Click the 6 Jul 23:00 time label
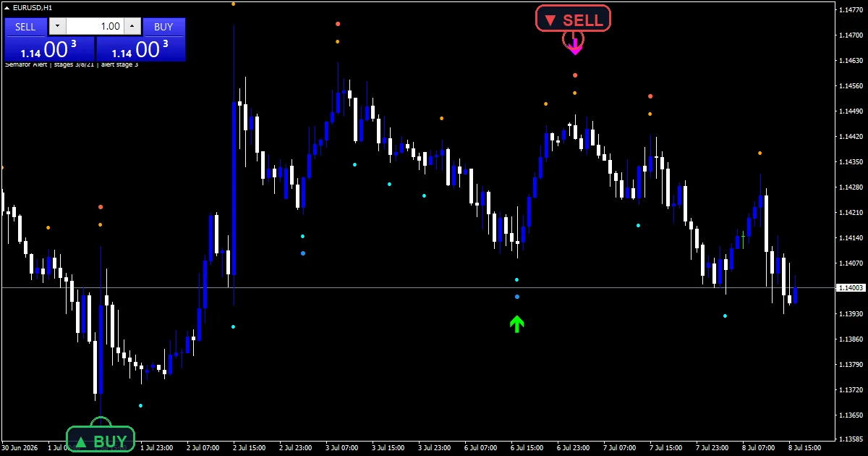Image resolution: width=868 pixels, height=456 pixels. (574, 448)
